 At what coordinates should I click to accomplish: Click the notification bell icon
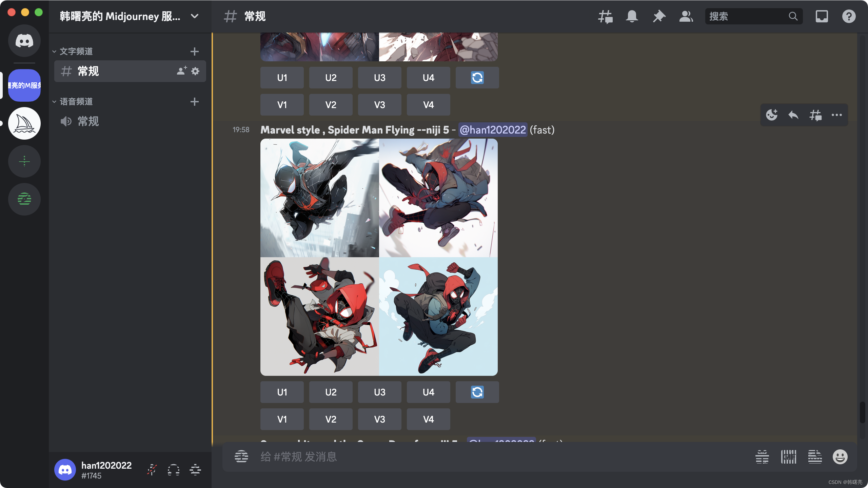(x=632, y=16)
